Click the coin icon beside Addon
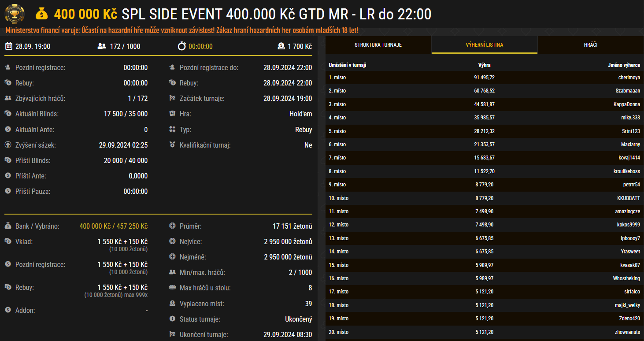Viewport: 644px width, 341px height. click(8, 310)
